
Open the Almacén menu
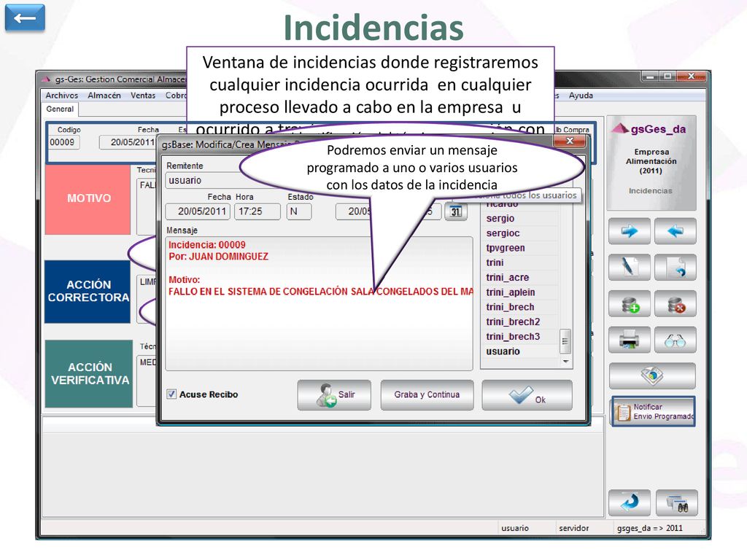coord(104,96)
